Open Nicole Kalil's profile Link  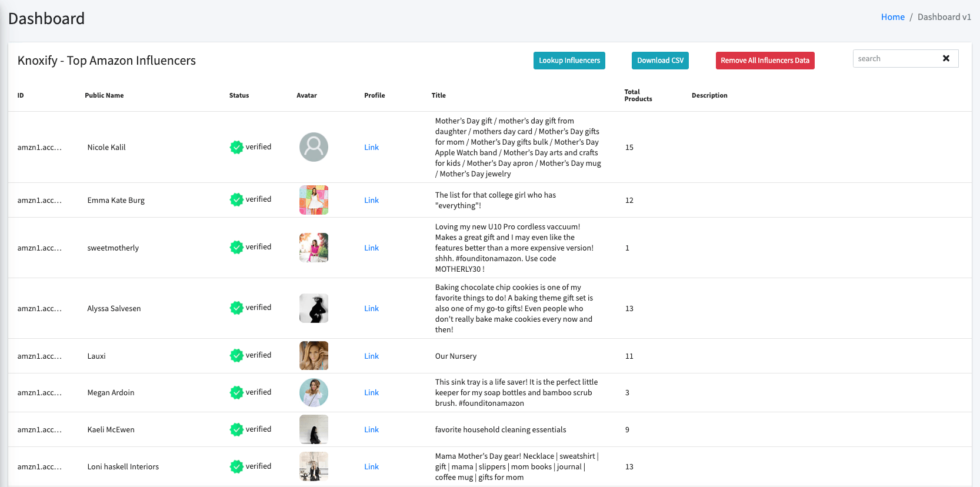click(371, 148)
